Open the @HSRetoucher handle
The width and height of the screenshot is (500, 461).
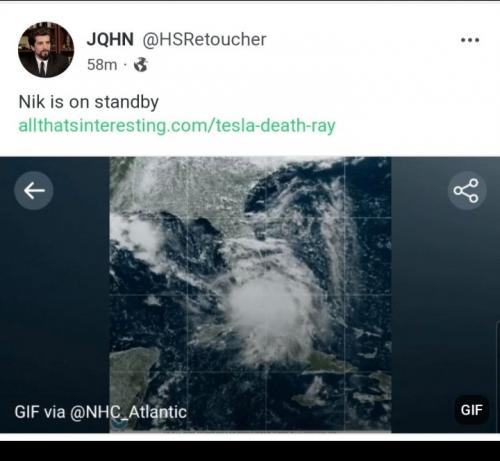point(204,40)
